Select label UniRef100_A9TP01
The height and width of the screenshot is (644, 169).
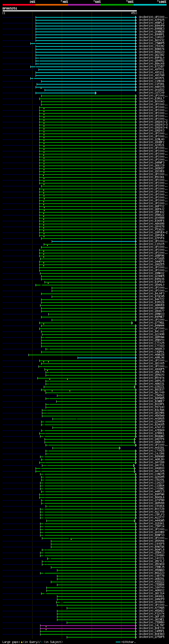tap(152, 70)
